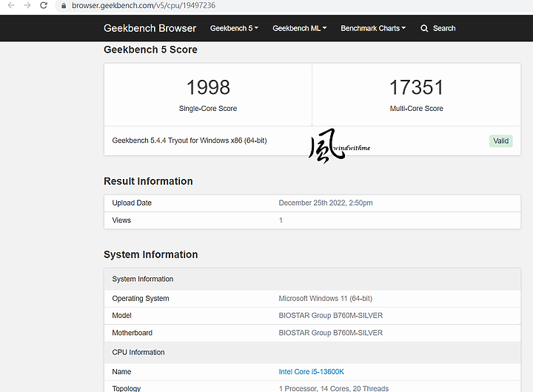Select the Single-Core Score label

[208, 109]
